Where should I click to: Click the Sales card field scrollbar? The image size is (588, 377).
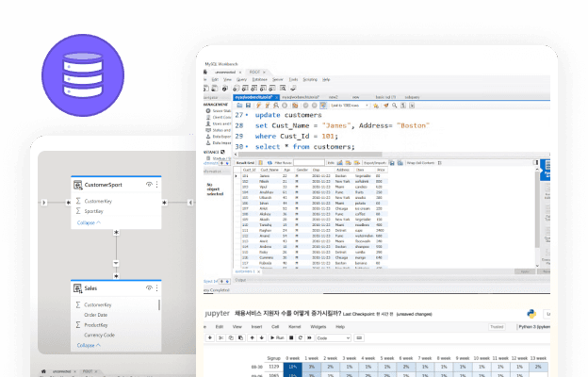(159, 304)
